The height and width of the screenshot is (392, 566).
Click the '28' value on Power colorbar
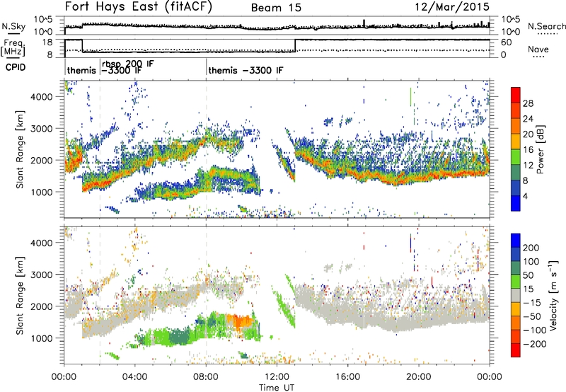point(528,103)
